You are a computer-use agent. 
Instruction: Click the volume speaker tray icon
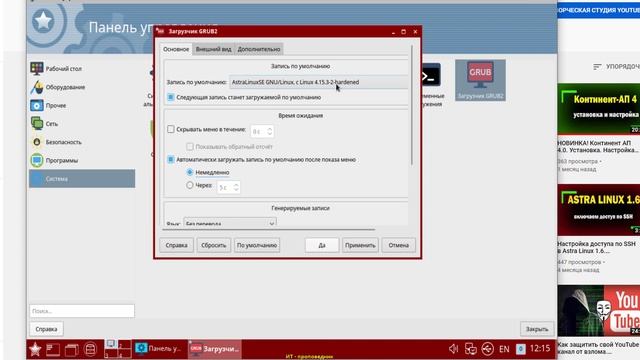coord(453,349)
